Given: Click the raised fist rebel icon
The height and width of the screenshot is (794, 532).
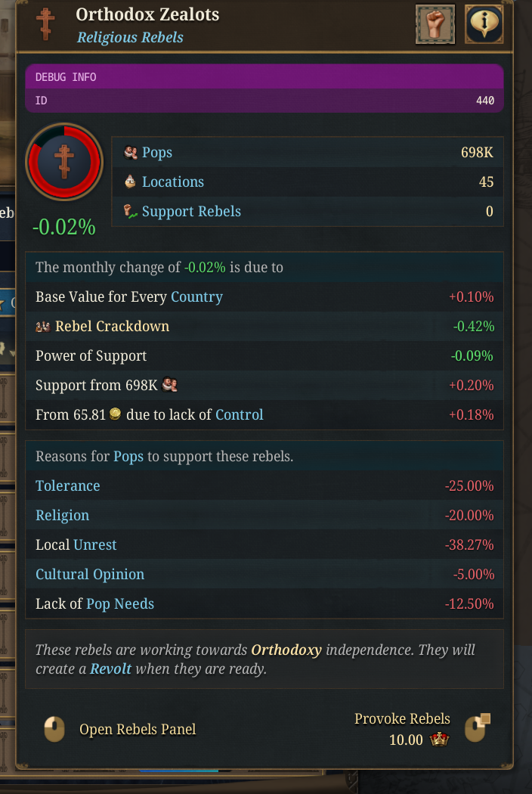Looking at the screenshot, I should tap(435, 24).
